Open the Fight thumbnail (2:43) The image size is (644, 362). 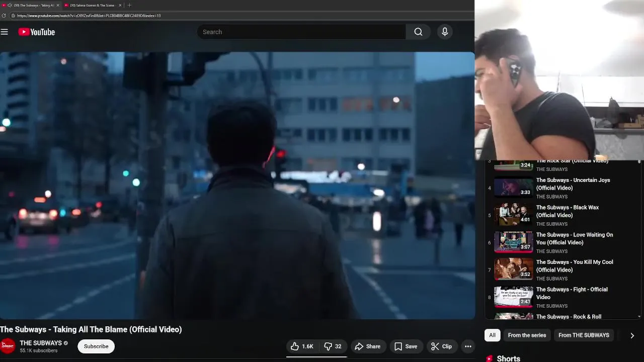[x=514, y=297]
